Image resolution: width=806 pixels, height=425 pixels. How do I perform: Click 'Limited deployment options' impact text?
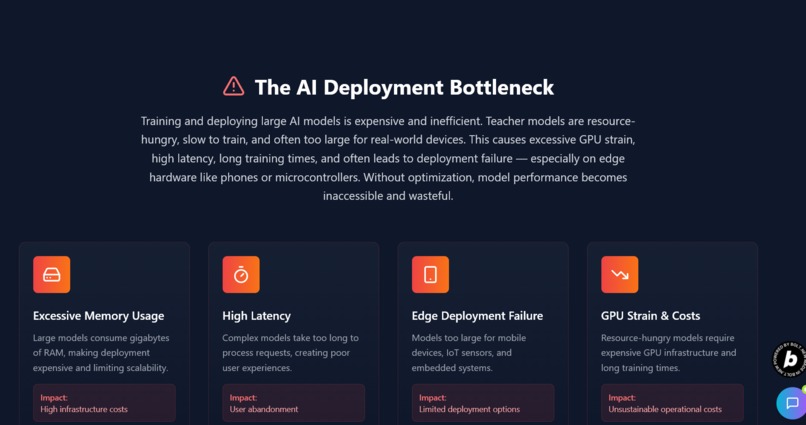[x=469, y=410]
